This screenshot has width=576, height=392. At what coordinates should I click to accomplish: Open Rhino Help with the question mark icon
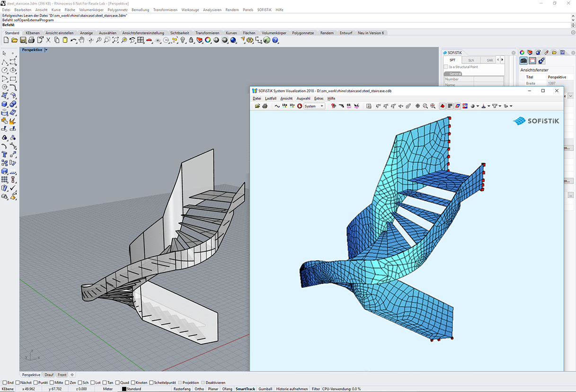point(275,40)
